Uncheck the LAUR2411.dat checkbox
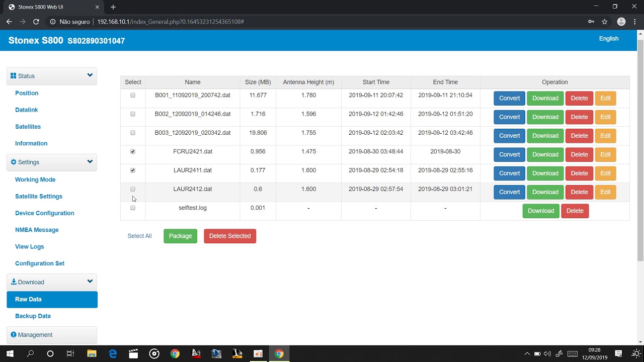Image resolution: width=644 pixels, height=362 pixels. 133,170
